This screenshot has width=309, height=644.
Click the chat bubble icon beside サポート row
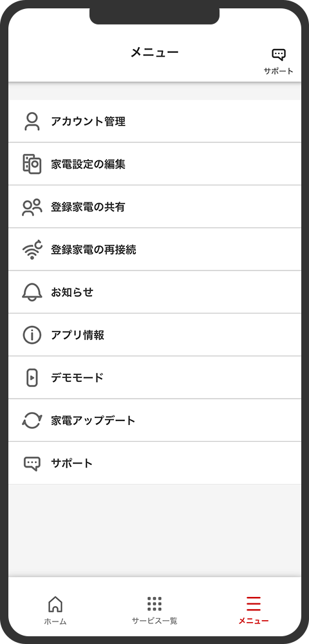point(32,464)
